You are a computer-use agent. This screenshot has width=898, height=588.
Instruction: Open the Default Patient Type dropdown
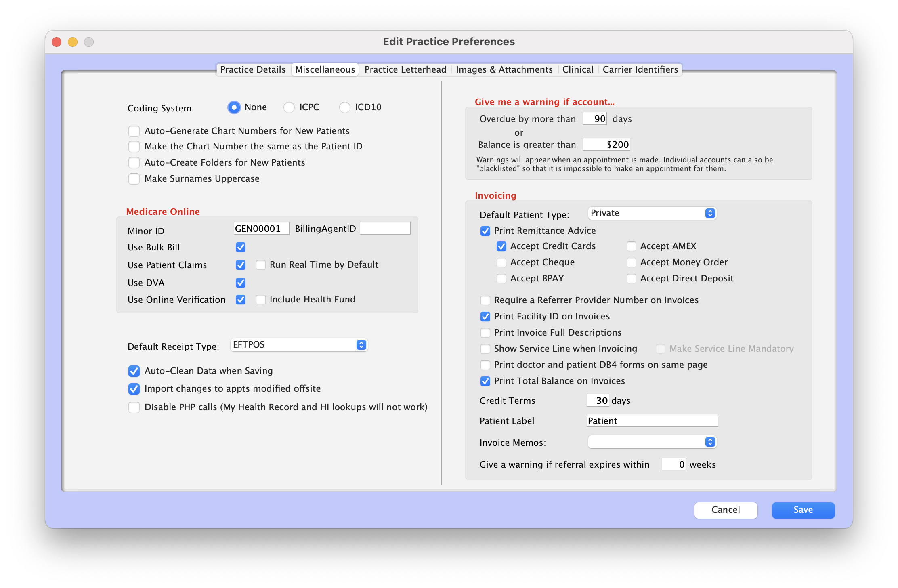click(652, 213)
